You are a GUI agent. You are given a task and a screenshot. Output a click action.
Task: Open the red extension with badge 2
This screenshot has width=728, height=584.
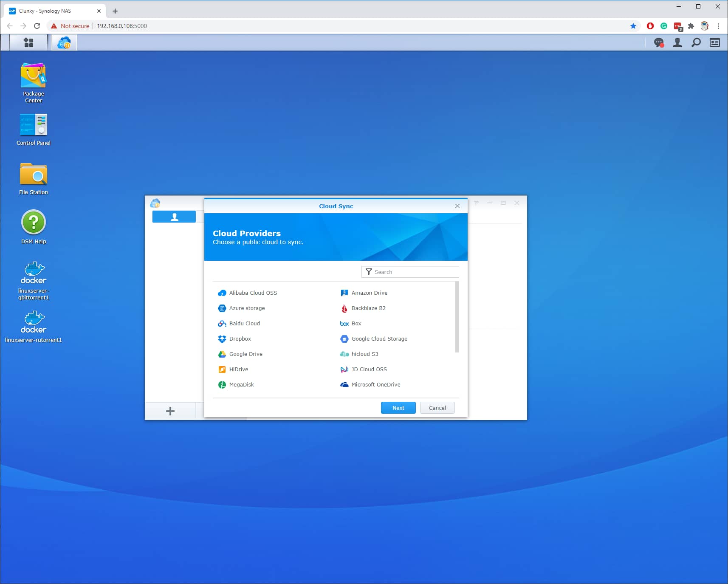point(678,26)
